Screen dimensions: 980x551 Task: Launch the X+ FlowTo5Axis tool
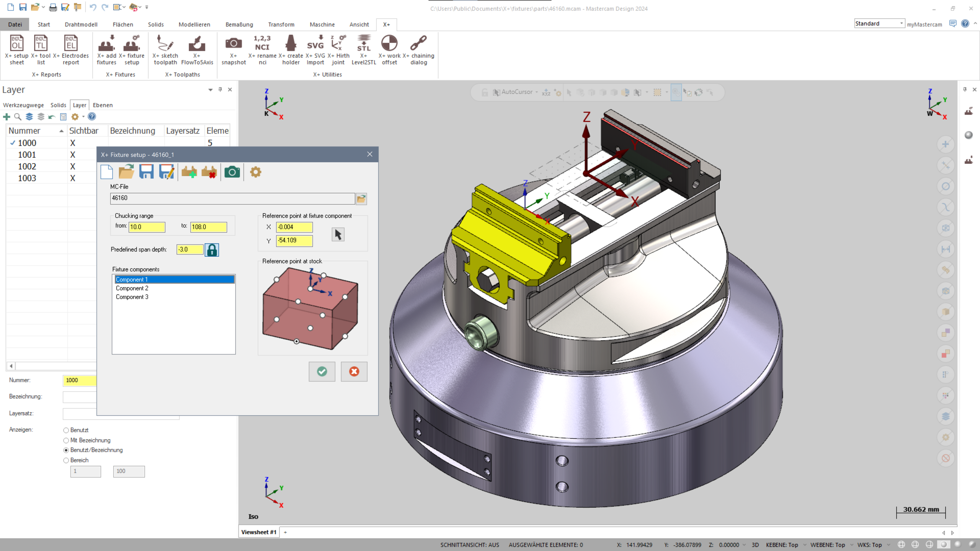(197, 50)
